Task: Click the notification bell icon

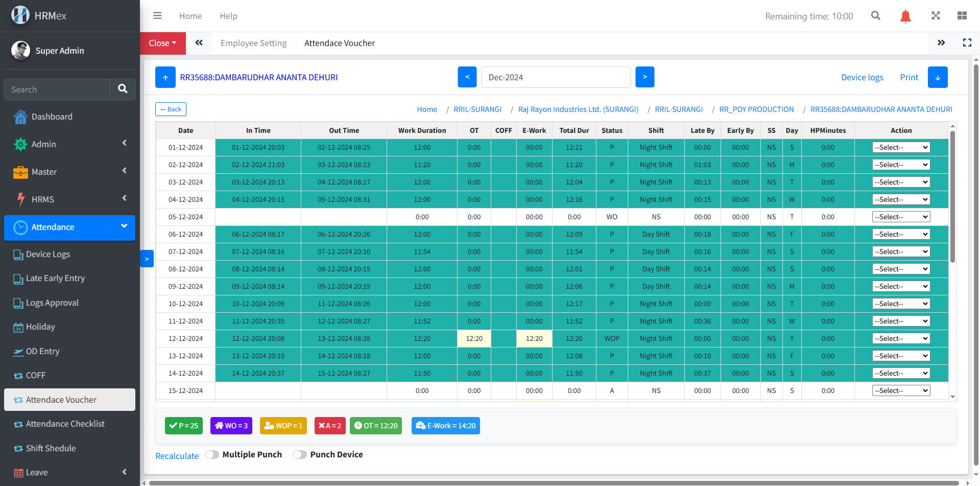Action: pos(905,16)
